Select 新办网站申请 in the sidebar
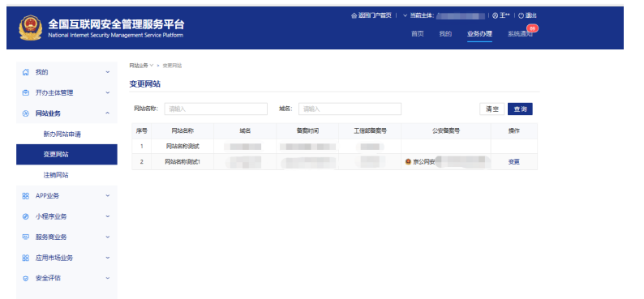 62,135
